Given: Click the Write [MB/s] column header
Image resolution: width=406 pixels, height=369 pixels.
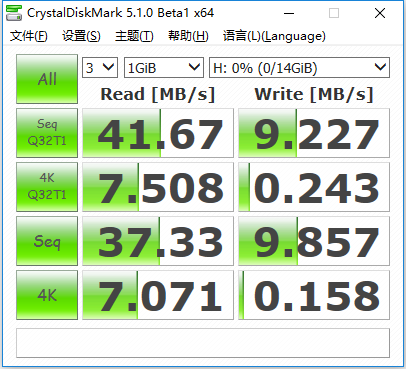Looking at the screenshot, I should point(314,94).
